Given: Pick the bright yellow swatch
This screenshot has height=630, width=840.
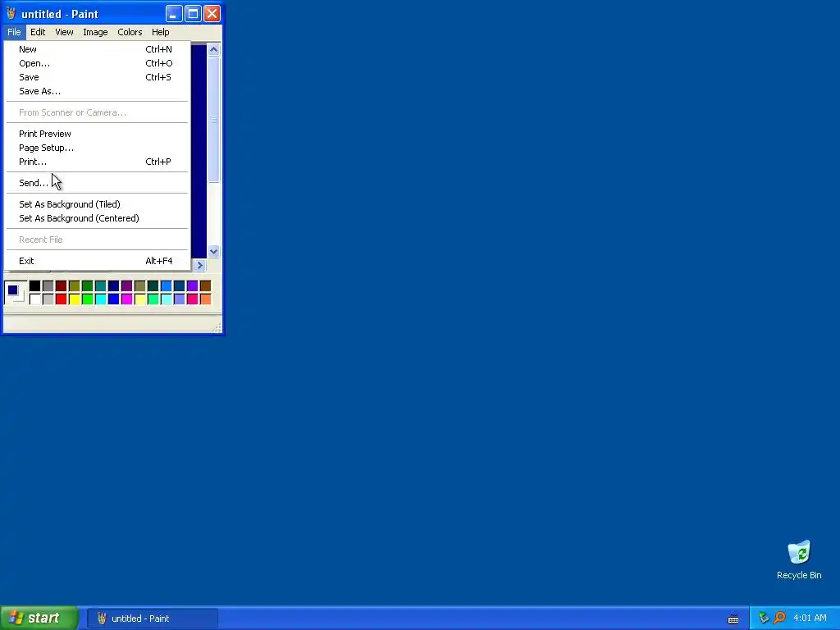Looking at the screenshot, I should (x=75, y=299).
